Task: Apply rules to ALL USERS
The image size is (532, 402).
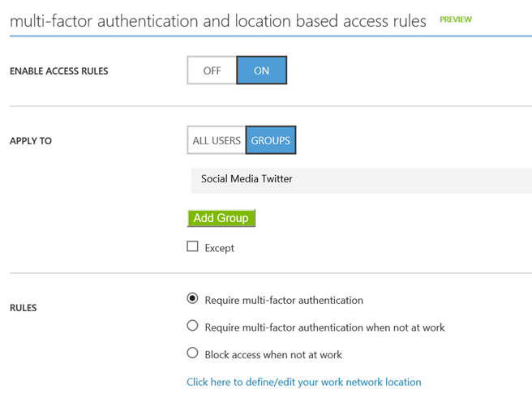Action: tap(217, 140)
